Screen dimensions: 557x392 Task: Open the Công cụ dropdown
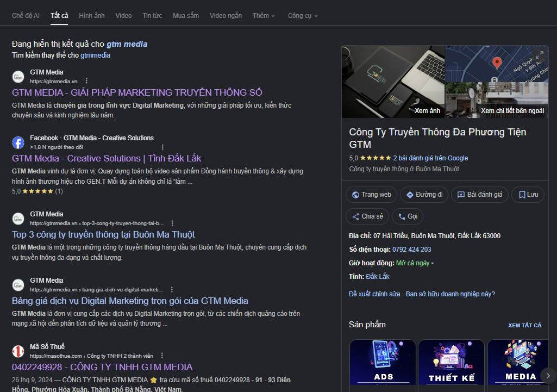tap(303, 16)
